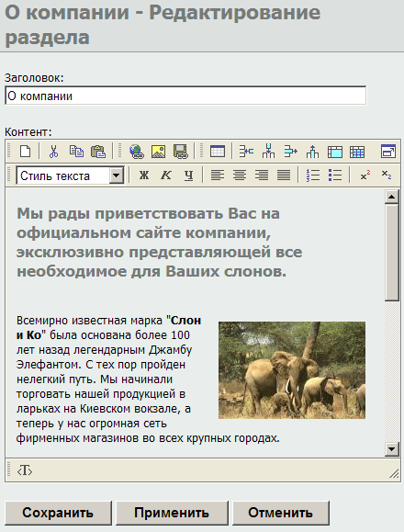
Task: Click the editor resize grip corner
Action: click(394, 473)
